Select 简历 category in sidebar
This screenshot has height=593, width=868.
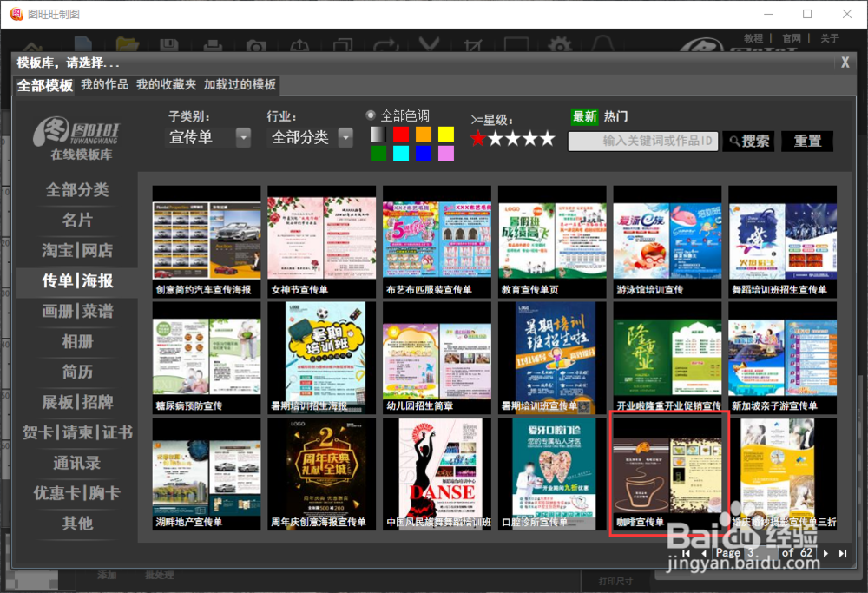pyautogui.click(x=77, y=372)
